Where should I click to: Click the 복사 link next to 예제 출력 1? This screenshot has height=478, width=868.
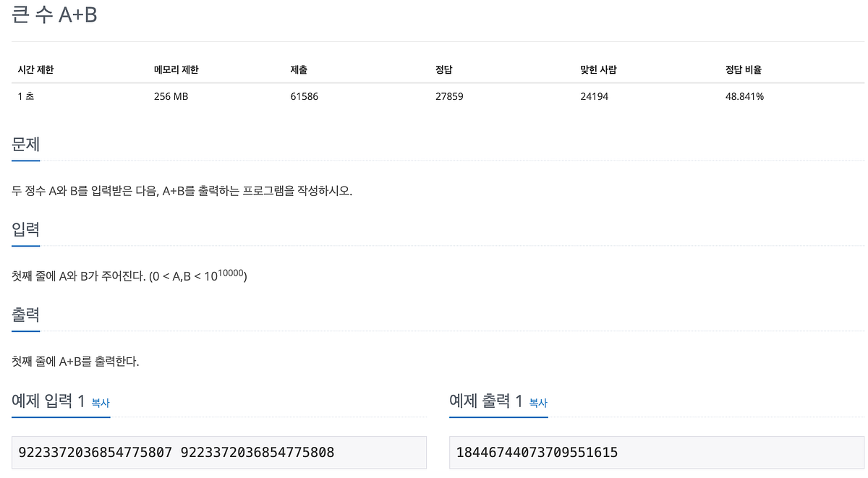tap(537, 404)
